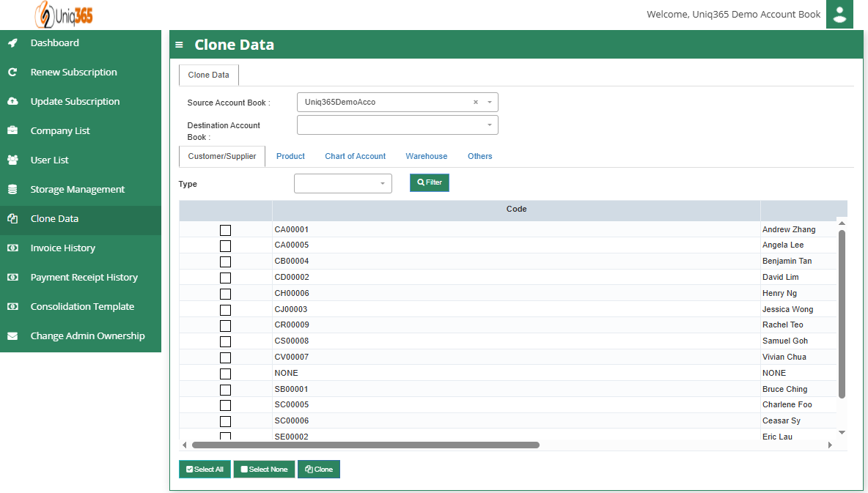Open the user profile avatar icon
The image size is (868, 493).
click(x=839, y=15)
